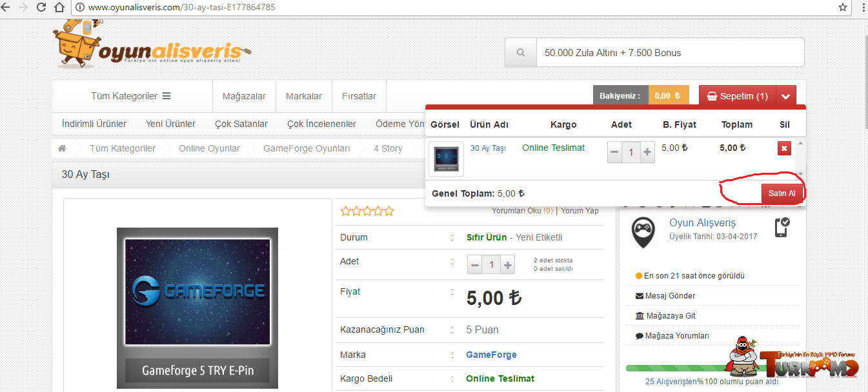Click the cart quantity value field
The image size is (868, 392).
coord(631,152)
